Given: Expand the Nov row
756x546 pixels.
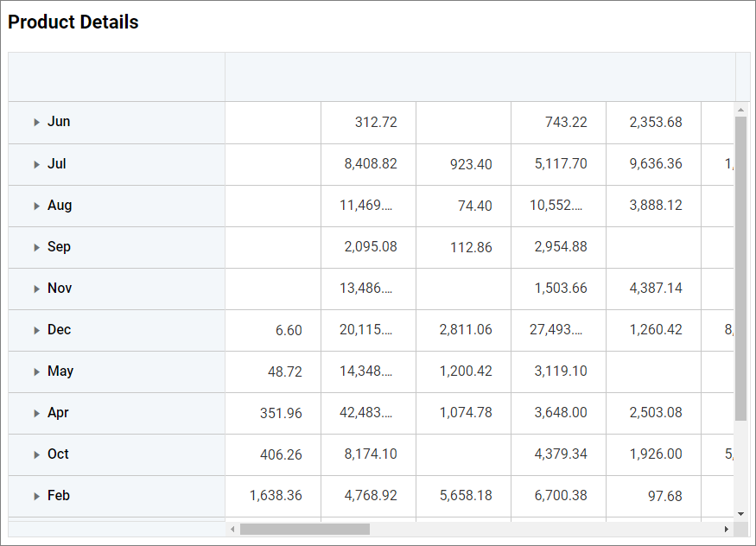Looking at the screenshot, I should click(x=36, y=289).
